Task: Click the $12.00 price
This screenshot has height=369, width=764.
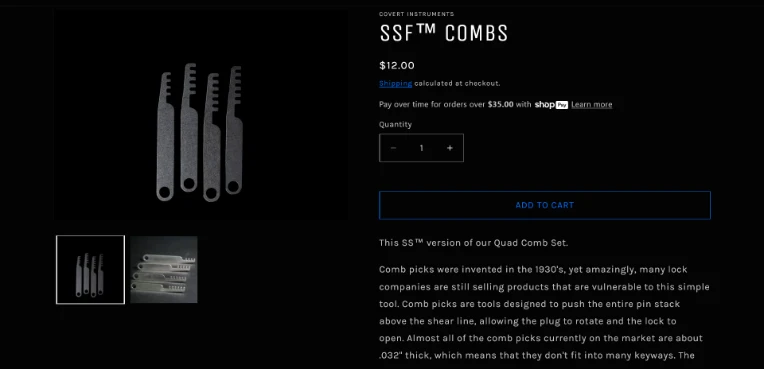Action: coord(397,65)
